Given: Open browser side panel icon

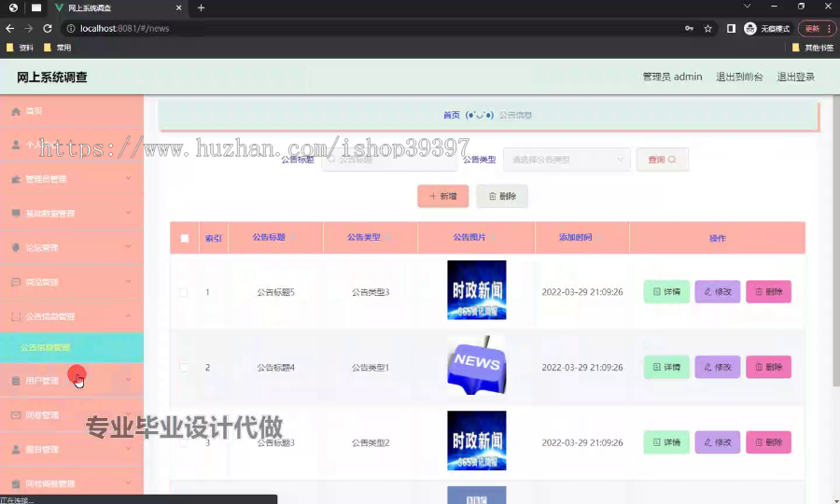Looking at the screenshot, I should (x=731, y=28).
